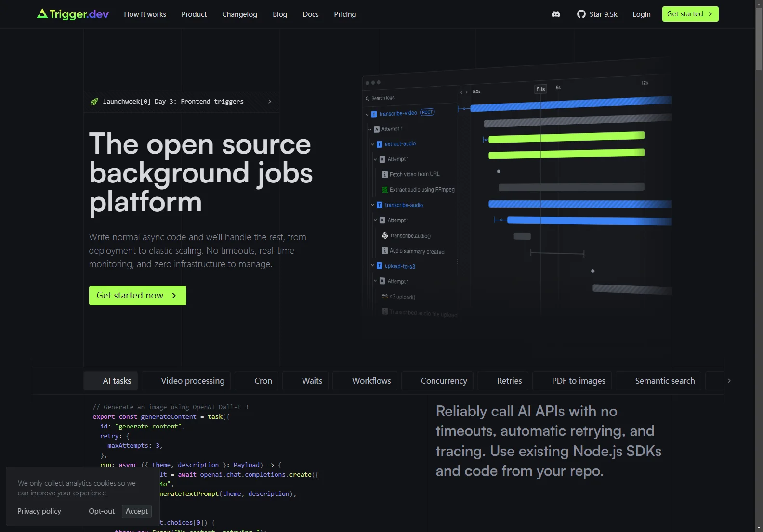Opt-out of analytics cookies
The height and width of the screenshot is (532, 763).
pos(102,511)
